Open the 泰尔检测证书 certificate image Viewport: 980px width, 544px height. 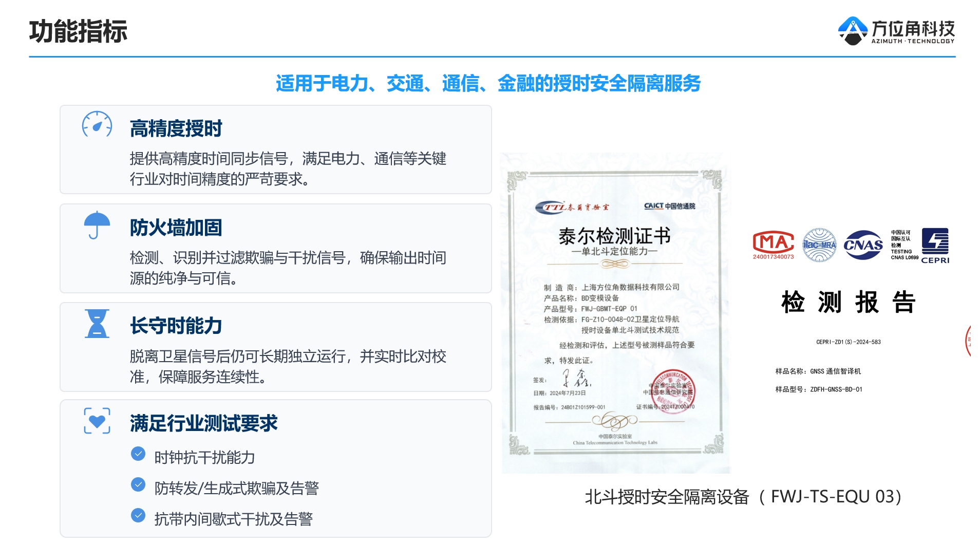click(x=616, y=313)
